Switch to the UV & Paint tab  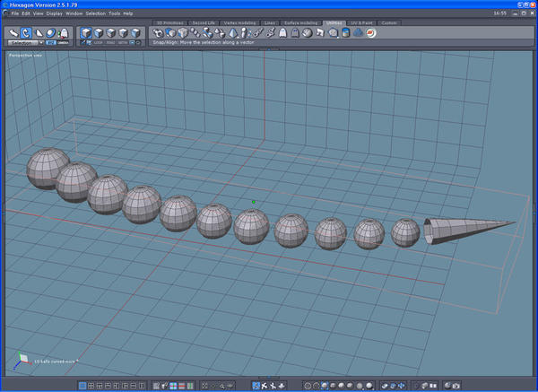tap(361, 23)
